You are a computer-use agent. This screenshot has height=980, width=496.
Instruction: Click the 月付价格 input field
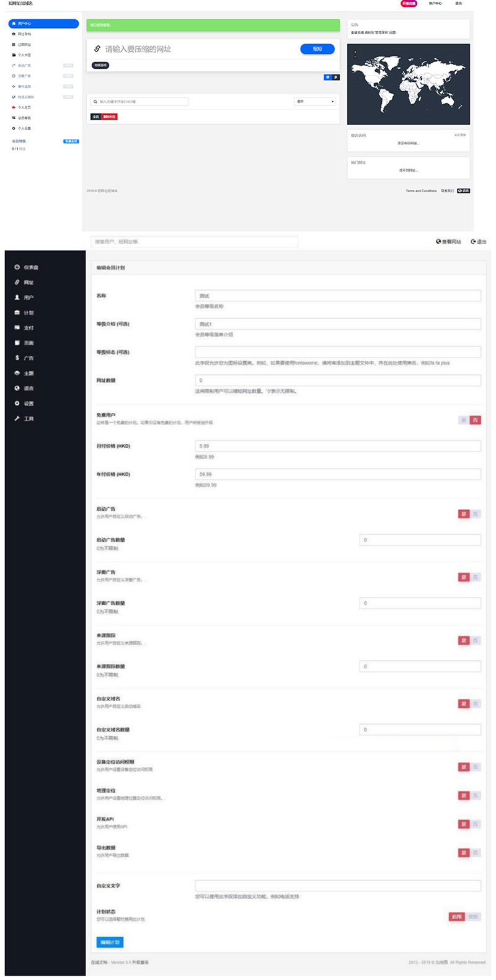338,446
